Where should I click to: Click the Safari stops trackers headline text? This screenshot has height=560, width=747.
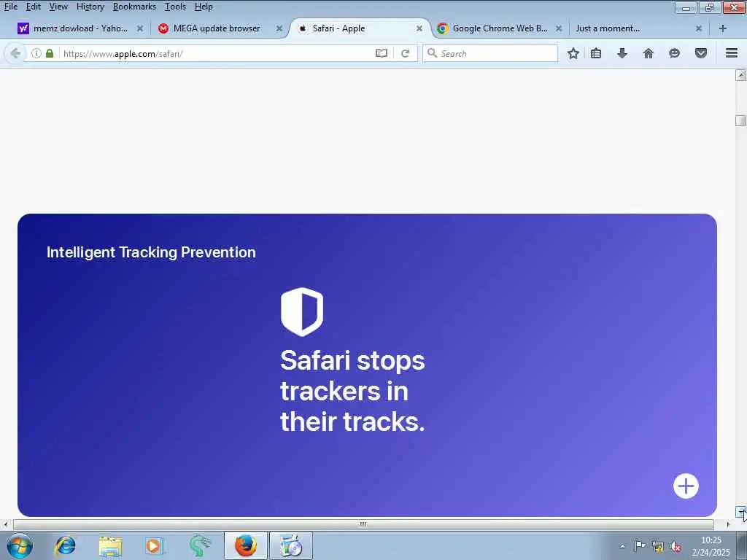click(352, 391)
